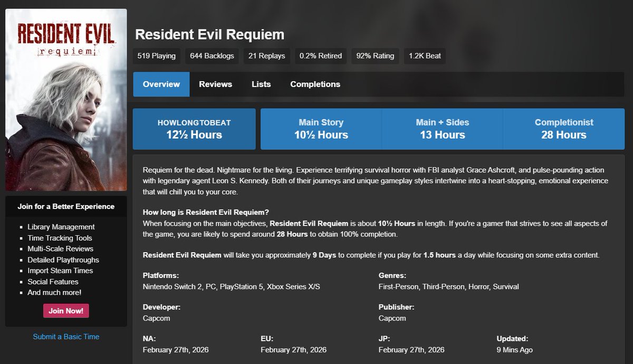
Task: Click the EU release date February 27th, 2026
Action: point(294,350)
